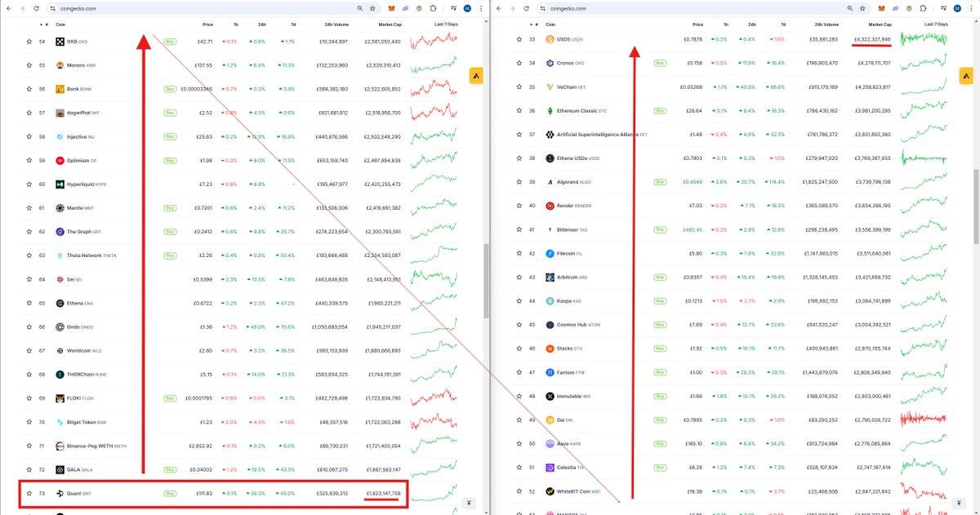The image size is (980, 515).
Task: Open zoom magnifier icon in left address bar
Action: point(360,8)
